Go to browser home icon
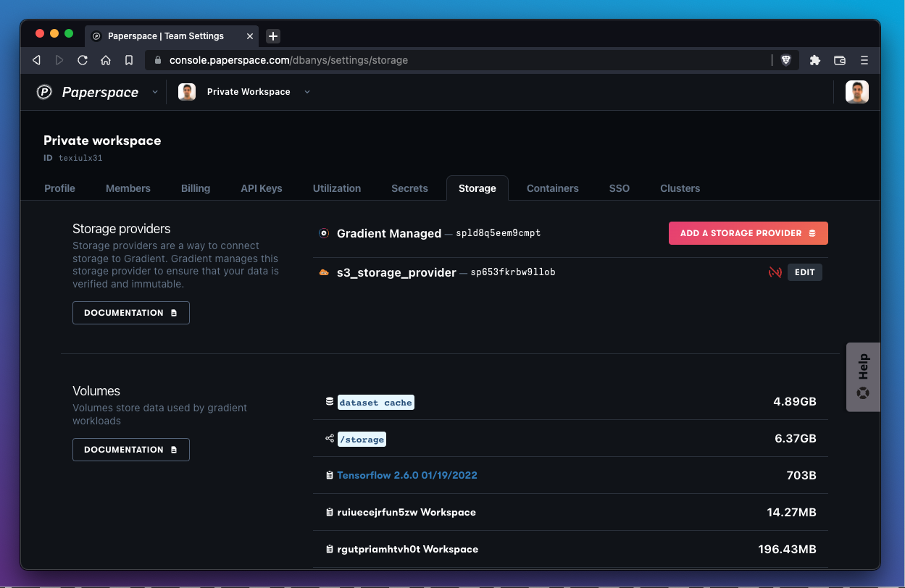The width and height of the screenshot is (905, 588). pos(106,60)
